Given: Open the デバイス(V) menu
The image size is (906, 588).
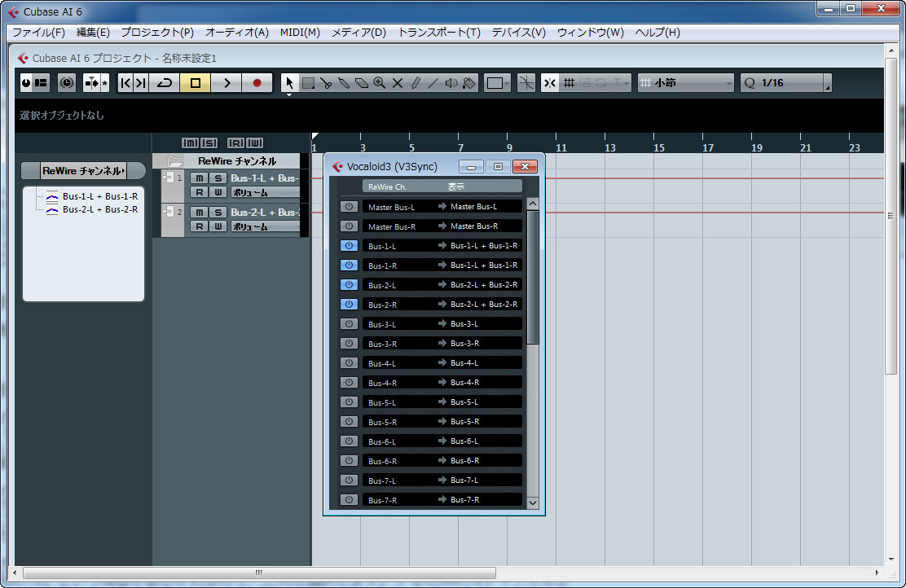Looking at the screenshot, I should tap(518, 33).
